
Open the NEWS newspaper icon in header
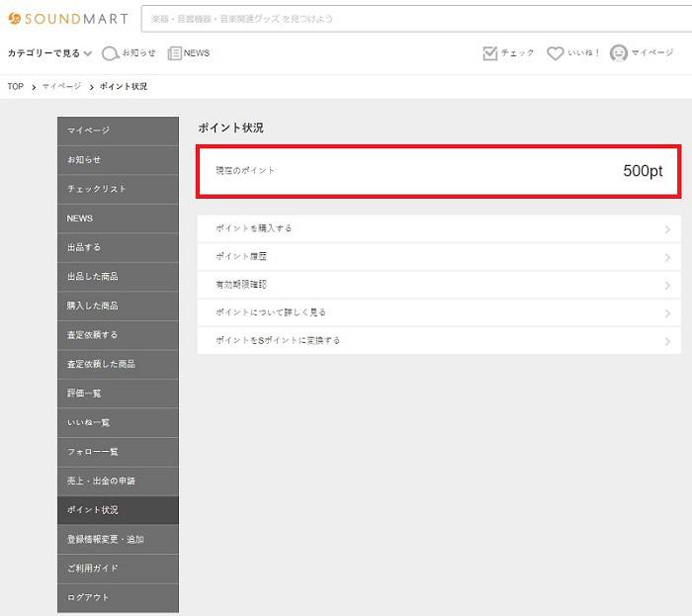click(x=175, y=53)
